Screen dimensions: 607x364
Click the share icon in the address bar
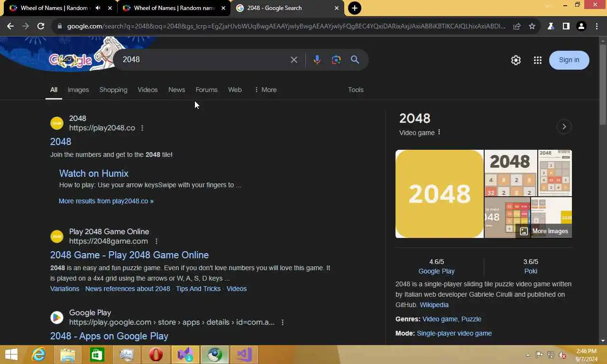click(517, 27)
